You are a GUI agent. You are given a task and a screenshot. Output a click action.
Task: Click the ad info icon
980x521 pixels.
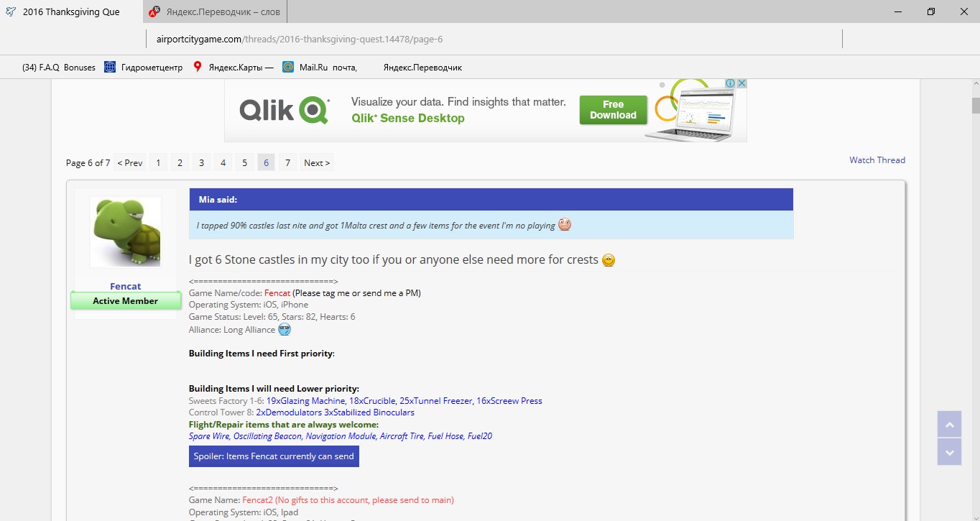tap(730, 84)
